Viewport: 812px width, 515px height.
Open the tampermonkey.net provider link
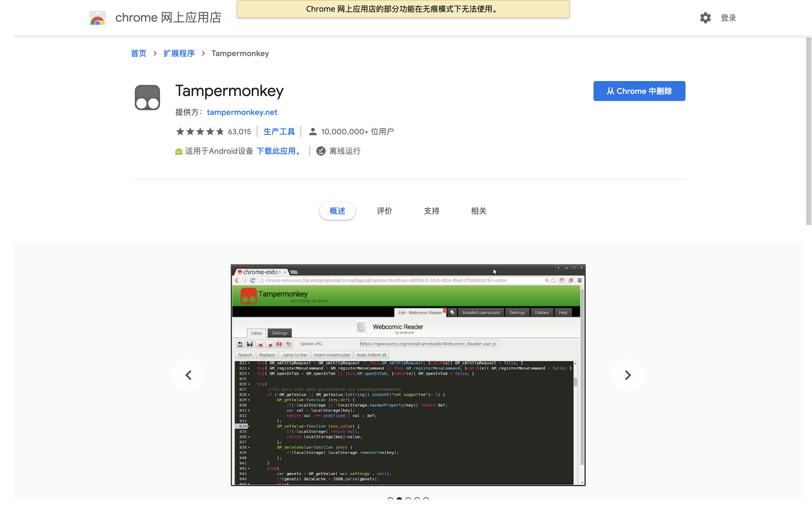point(242,112)
